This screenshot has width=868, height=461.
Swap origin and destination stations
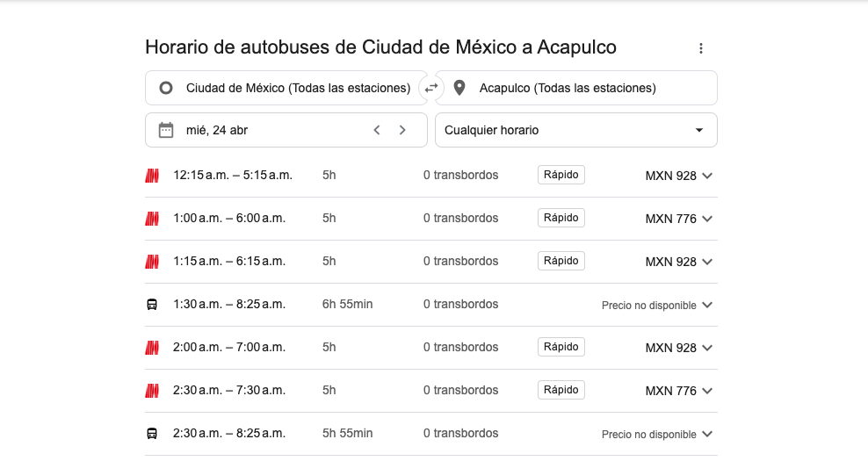pos(431,88)
